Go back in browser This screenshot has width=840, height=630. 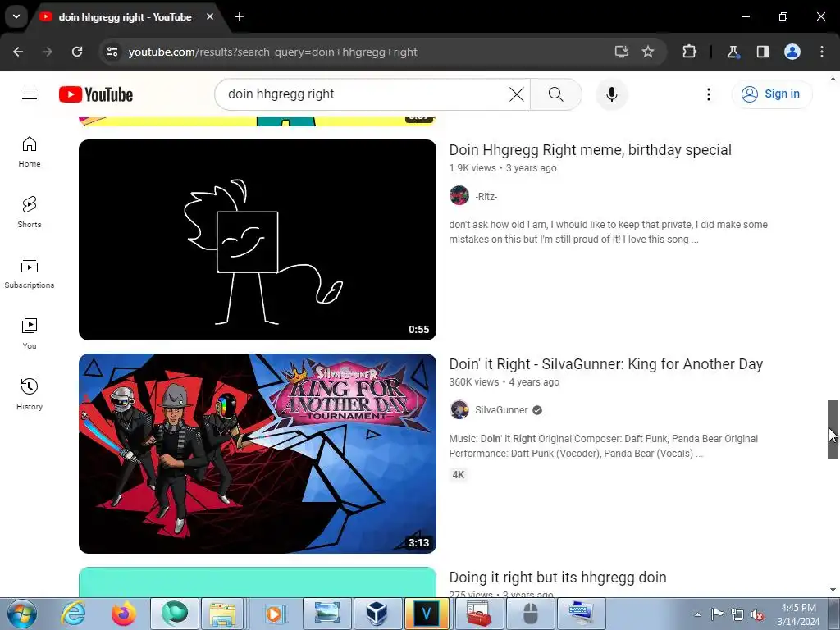pyautogui.click(x=18, y=52)
